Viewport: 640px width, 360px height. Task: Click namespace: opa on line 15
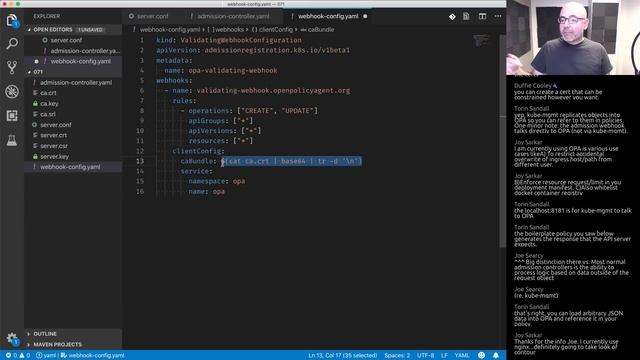click(x=217, y=181)
